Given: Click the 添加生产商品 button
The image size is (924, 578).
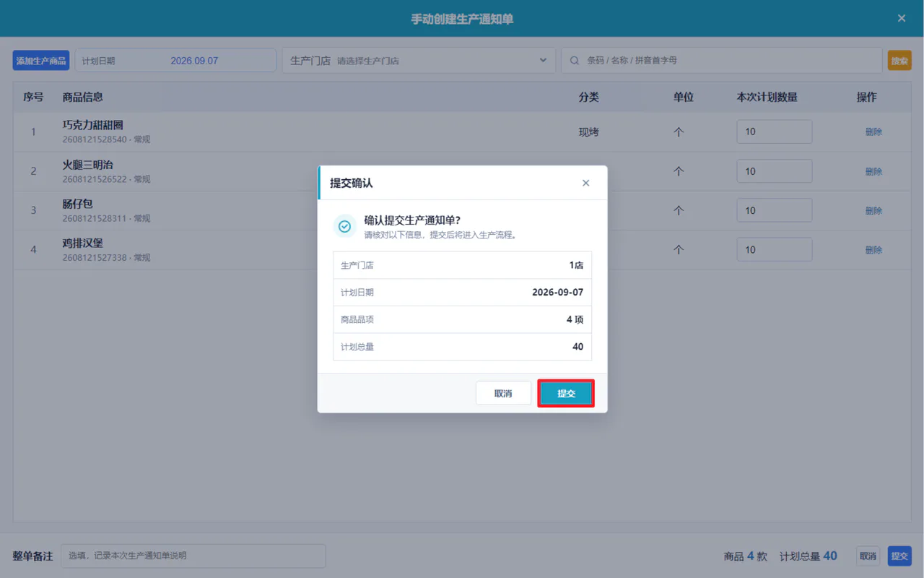Looking at the screenshot, I should [x=41, y=61].
